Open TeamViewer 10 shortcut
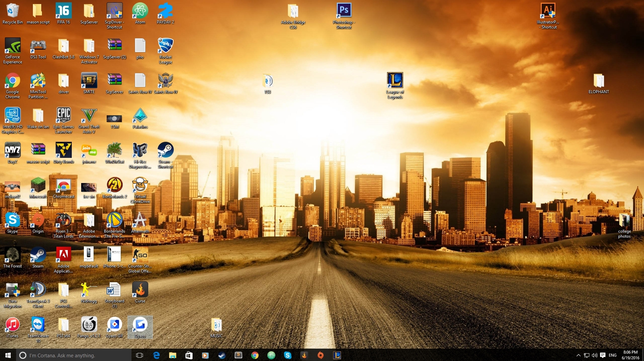The width and height of the screenshot is (644, 361). pos(38,330)
